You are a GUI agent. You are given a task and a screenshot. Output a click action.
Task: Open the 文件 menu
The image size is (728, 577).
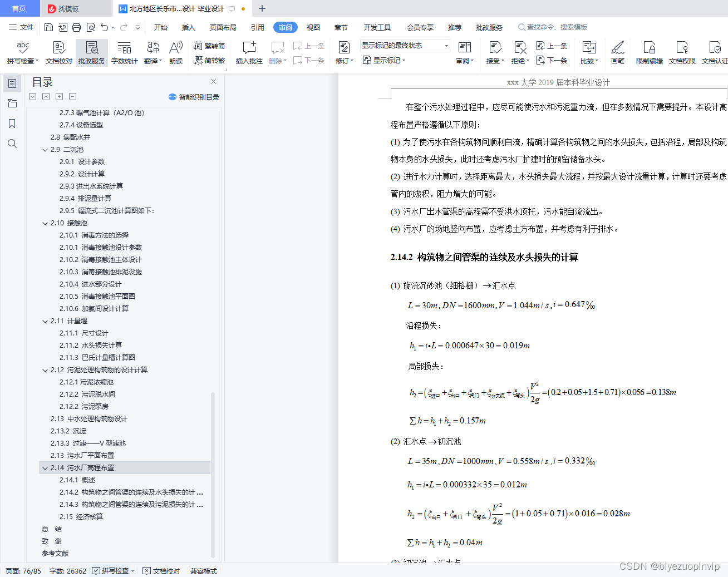pos(21,27)
